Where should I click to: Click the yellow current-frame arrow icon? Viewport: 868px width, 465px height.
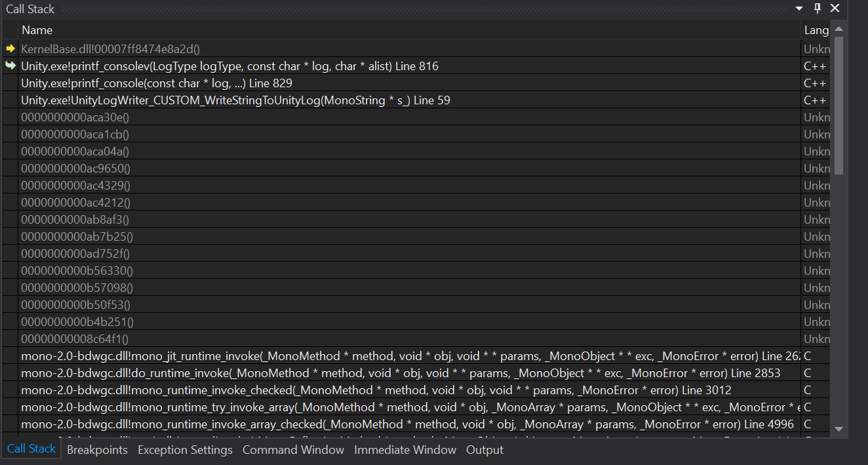pos(10,49)
